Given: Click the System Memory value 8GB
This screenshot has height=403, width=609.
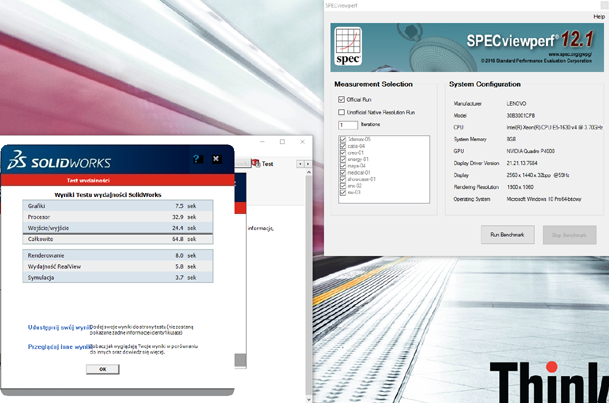Looking at the screenshot, I should pyautogui.click(x=511, y=139).
